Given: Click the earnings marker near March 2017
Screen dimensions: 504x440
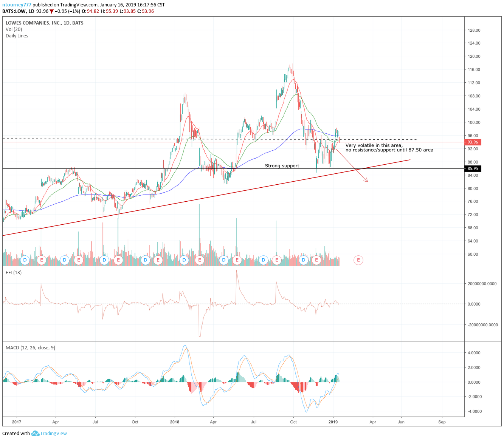Looking at the screenshot, I should point(41,260).
